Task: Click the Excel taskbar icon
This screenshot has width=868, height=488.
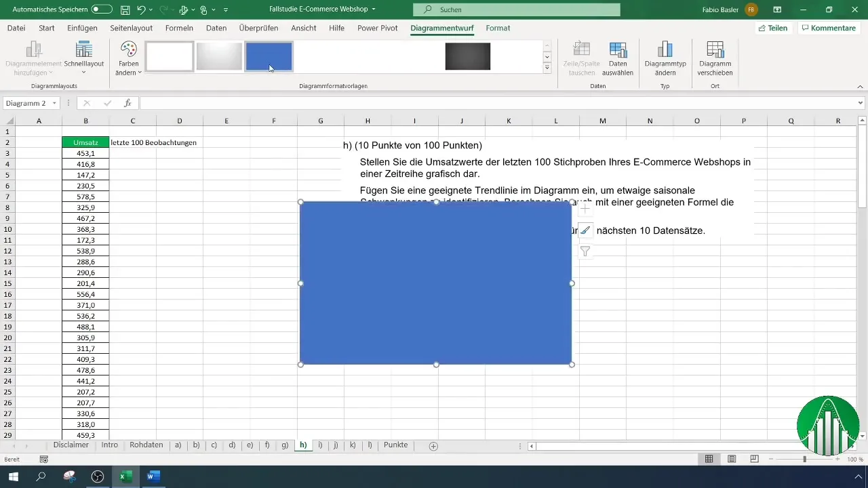Action: click(125, 476)
